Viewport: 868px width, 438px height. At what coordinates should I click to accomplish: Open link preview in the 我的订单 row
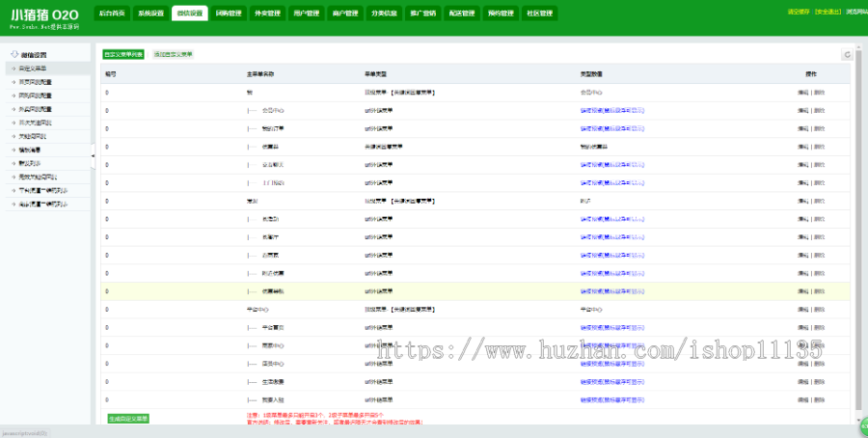(x=612, y=128)
